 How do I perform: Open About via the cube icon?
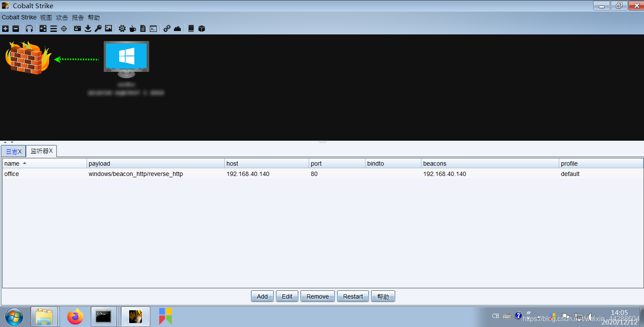(201, 28)
